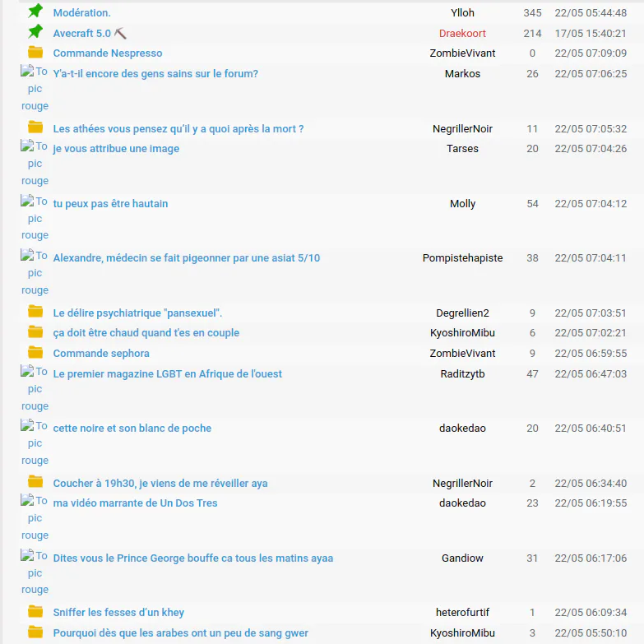This screenshot has width=644, height=644.
Task: Click author name Tarses
Action: coord(462,148)
